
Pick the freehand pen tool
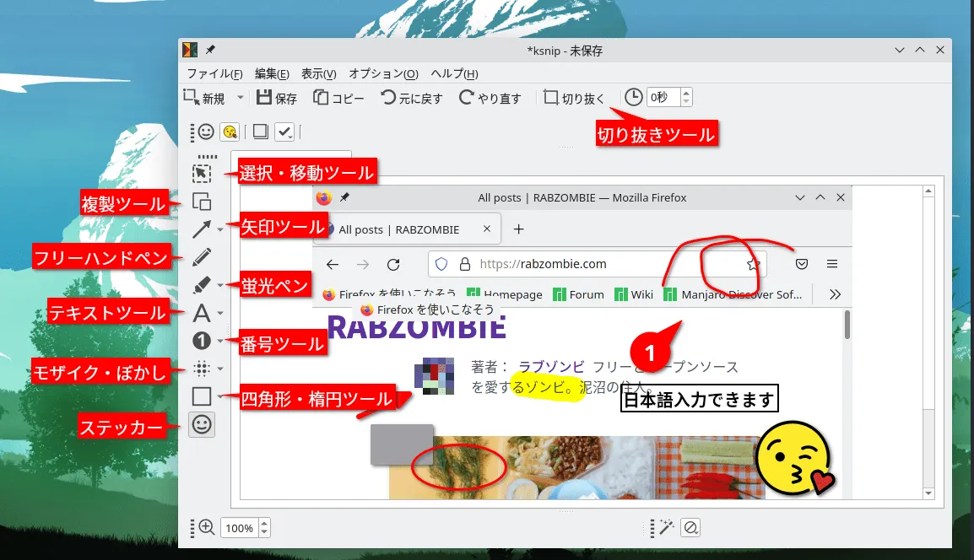click(201, 257)
